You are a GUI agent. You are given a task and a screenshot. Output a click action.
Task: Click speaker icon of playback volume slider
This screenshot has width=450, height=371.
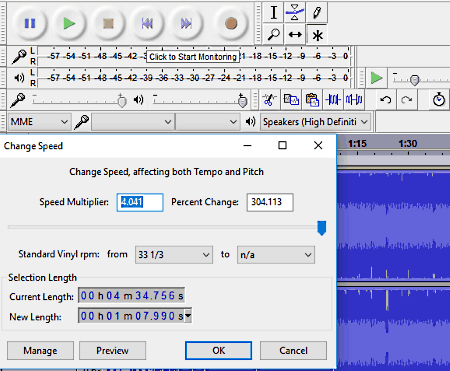pyautogui.click(x=138, y=100)
